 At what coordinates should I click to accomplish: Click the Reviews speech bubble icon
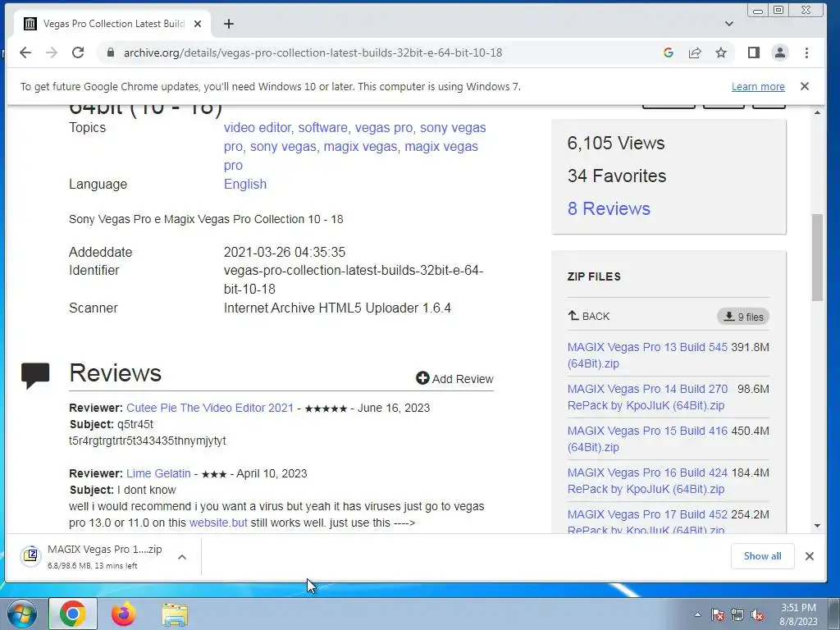[35, 375]
